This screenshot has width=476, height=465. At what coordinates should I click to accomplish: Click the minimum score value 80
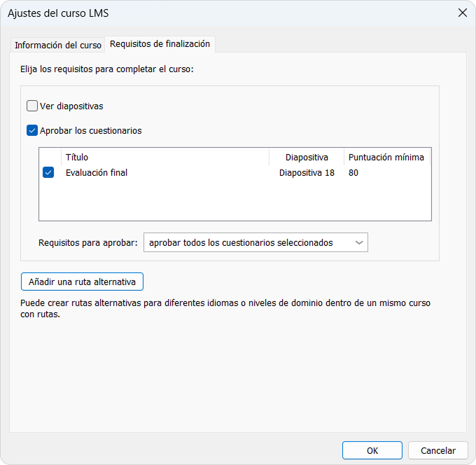point(353,173)
